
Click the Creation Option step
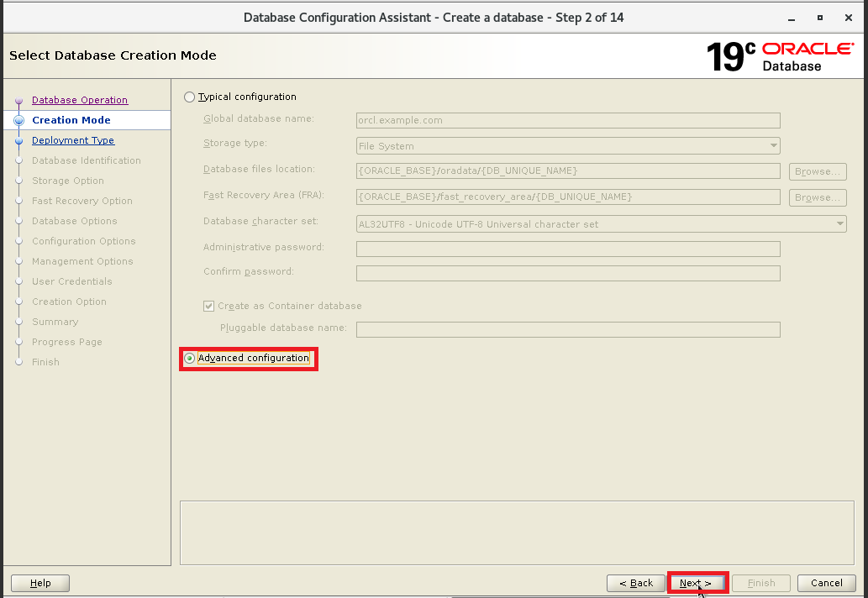69,302
